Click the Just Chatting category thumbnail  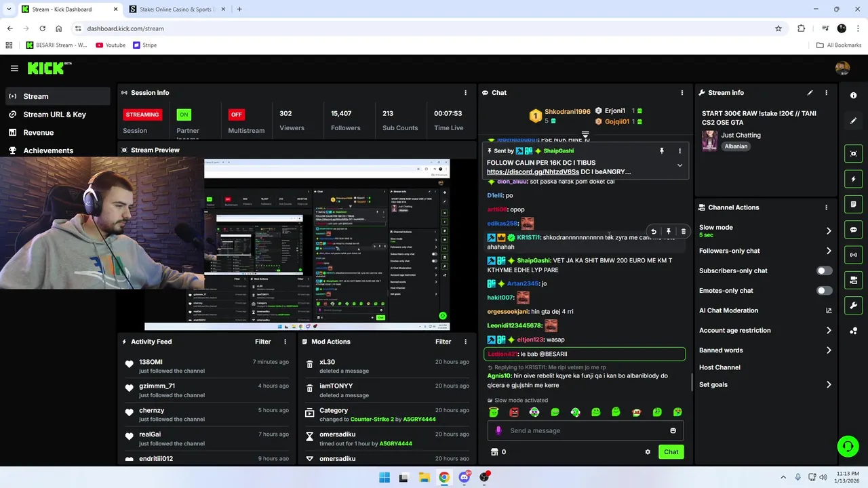709,140
